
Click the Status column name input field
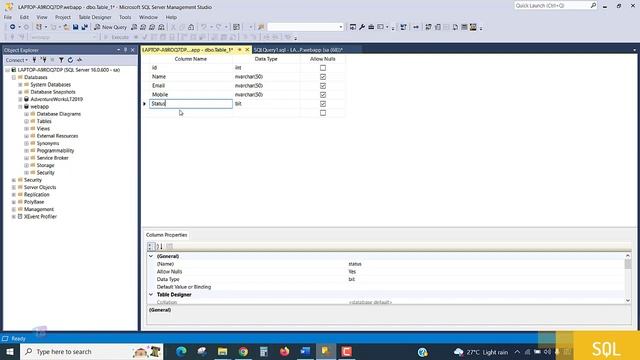point(191,104)
